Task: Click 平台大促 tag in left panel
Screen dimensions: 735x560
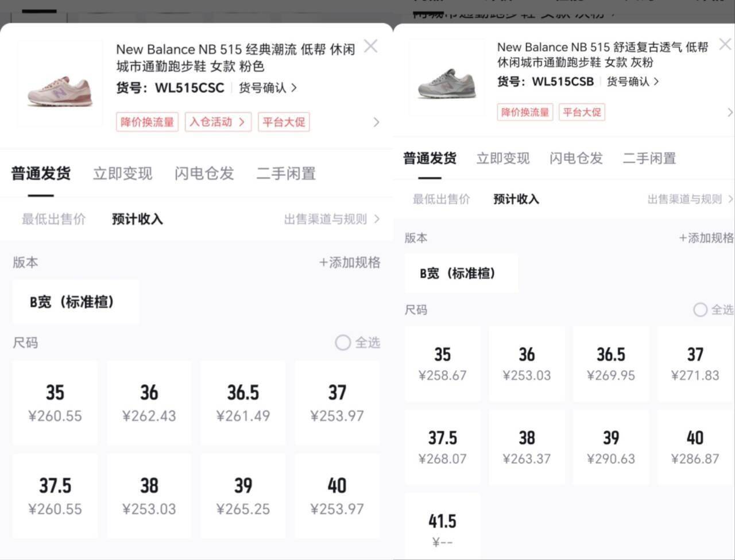Action: tap(284, 122)
